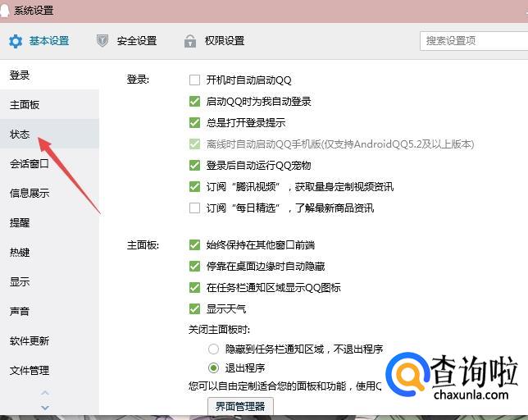The width and height of the screenshot is (528, 420).
Task: Open 显示 settings in sidebar
Action: pyautogui.click(x=49, y=281)
